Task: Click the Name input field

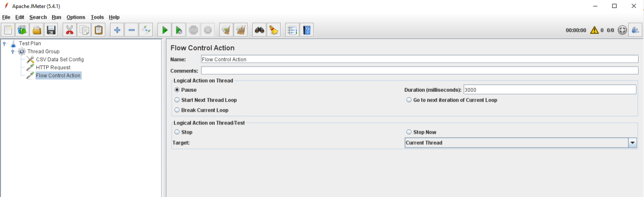Action: tap(420, 60)
